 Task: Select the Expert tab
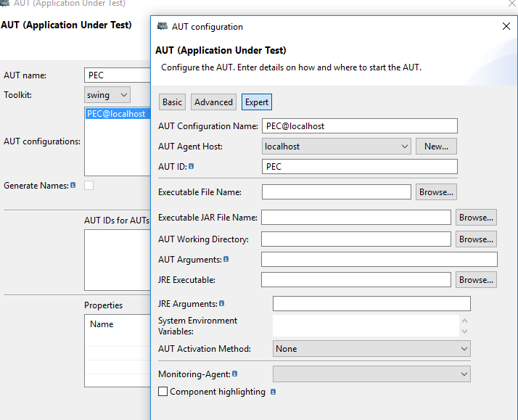point(257,102)
